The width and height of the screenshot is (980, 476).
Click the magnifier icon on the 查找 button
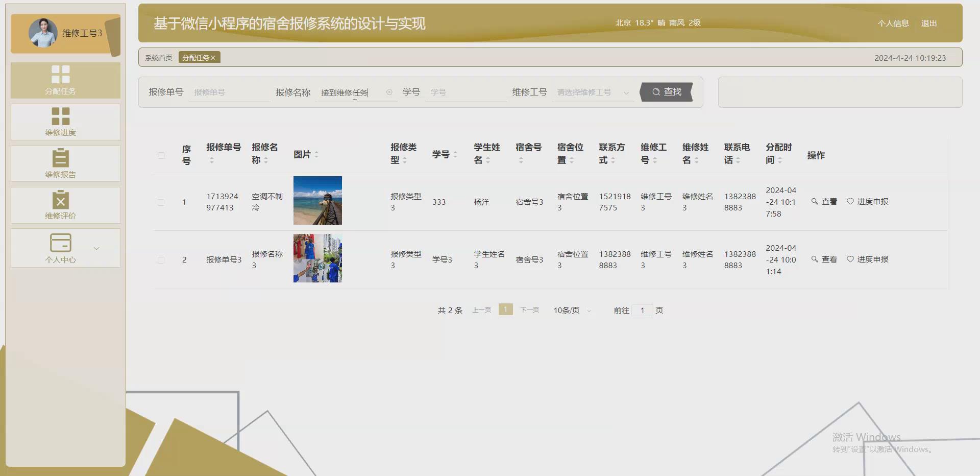click(656, 92)
